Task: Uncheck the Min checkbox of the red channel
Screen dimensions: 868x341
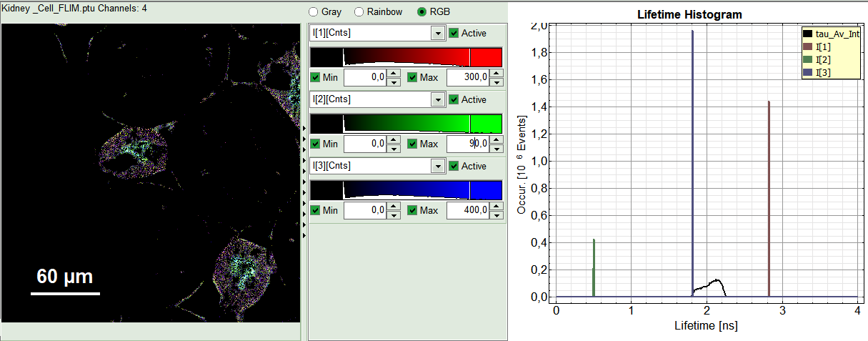Action: (x=316, y=77)
